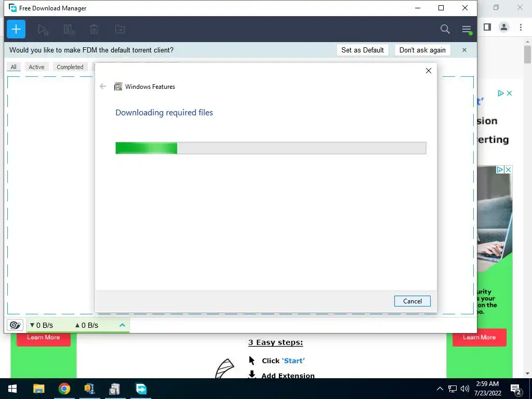Open Windows Features taskbar item
The width and height of the screenshot is (532, 399).
[x=115, y=389]
